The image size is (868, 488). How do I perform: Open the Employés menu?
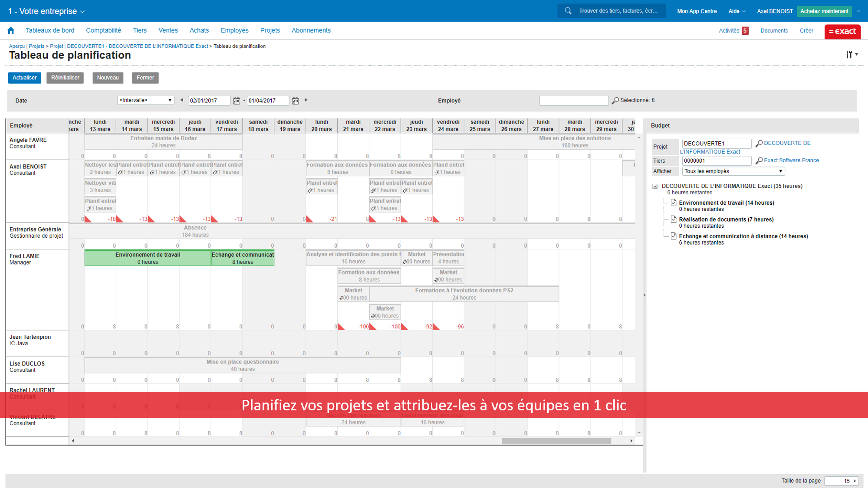tap(234, 30)
